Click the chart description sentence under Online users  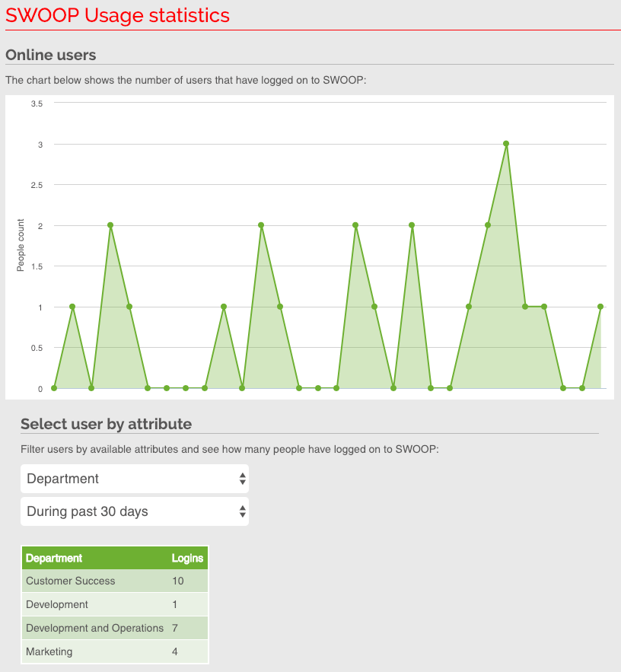coord(186,80)
